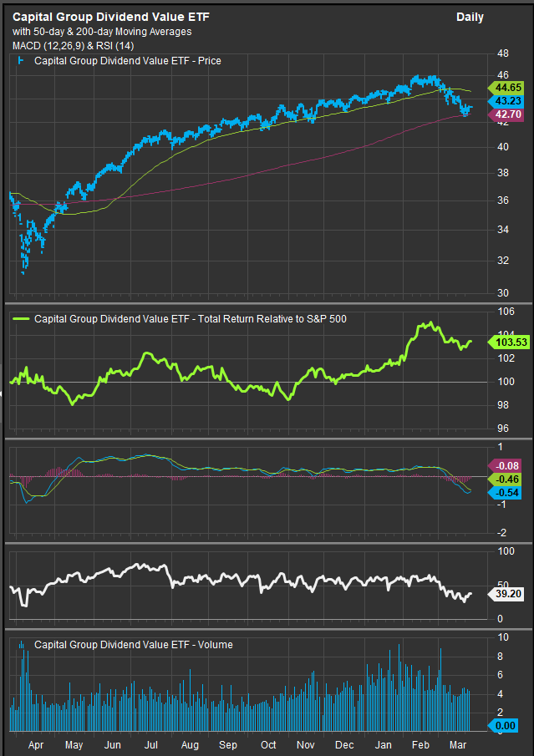Image resolution: width=534 pixels, height=756 pixels.
Task: Select the 44.65 50-day moving average tag
Action: coord(508,87)
